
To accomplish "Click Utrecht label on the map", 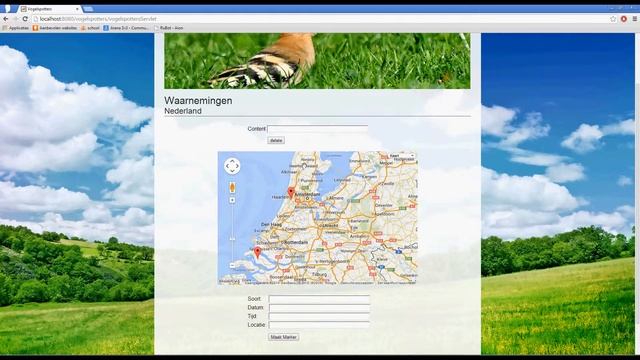I will pyautogui.click(x=330, y=225).
